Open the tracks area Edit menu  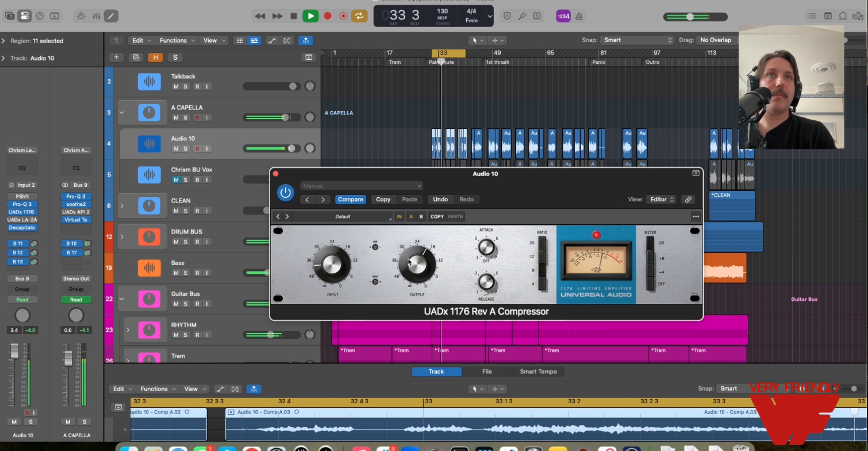[141, 40]
